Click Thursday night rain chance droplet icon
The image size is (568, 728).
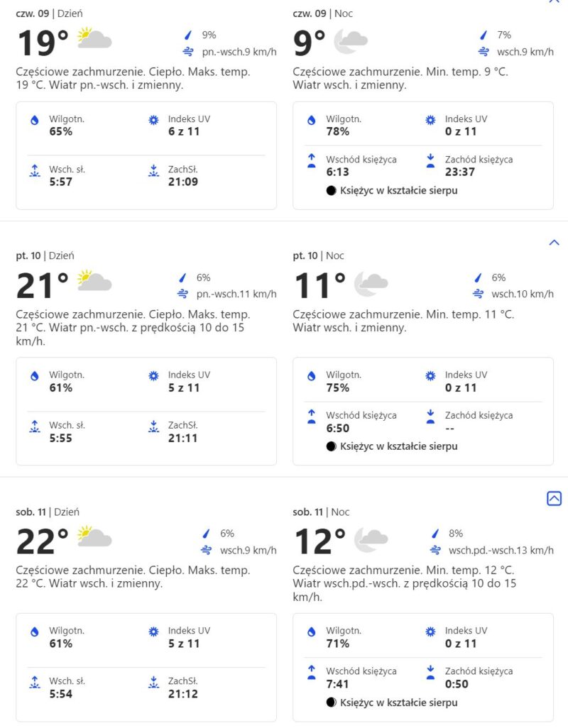click(x=484, y=35)
